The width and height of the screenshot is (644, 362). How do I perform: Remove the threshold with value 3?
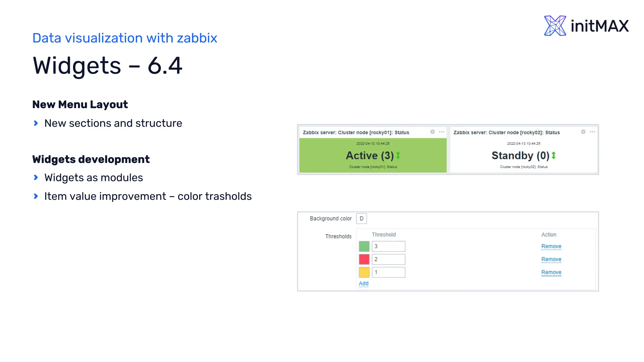pyautogui.click(x=551, y=246)
